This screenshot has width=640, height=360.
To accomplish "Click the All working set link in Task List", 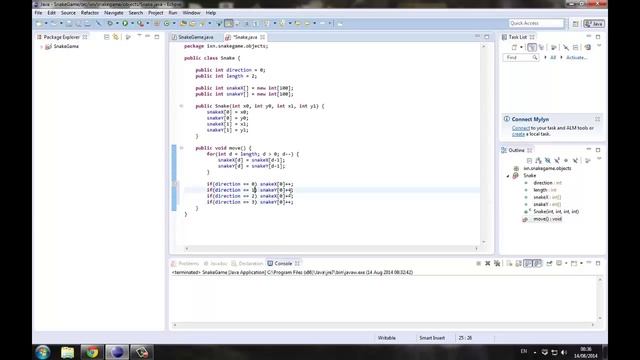I will (553, 58).
